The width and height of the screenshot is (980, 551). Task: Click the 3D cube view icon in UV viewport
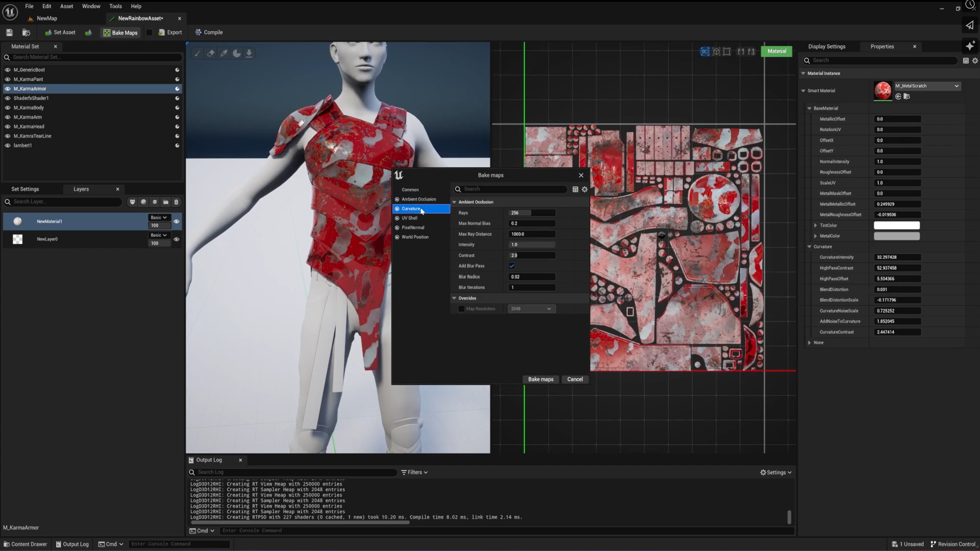pyautogui.click(x=716, y=52)
